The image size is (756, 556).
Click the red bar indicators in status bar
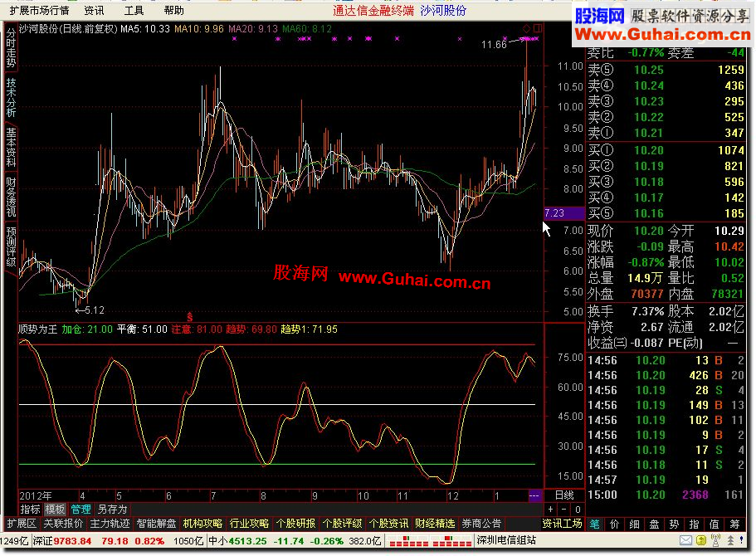(x=431, y=541)
